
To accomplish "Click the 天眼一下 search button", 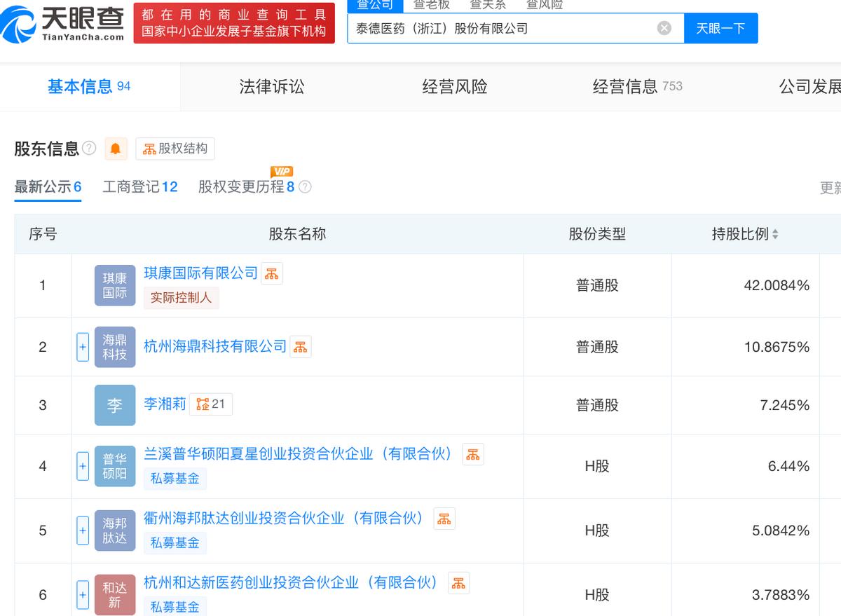I will [720, 28].
